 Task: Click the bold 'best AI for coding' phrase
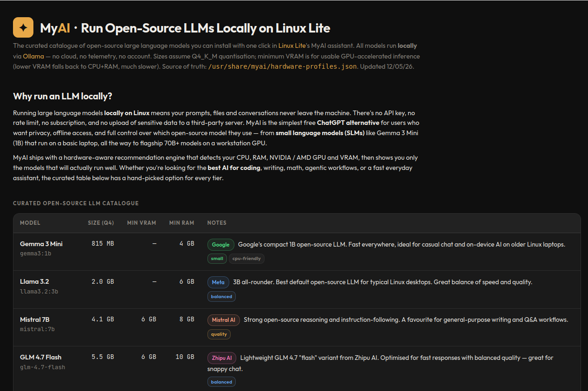pyautogui.click(x=234, y=168)
